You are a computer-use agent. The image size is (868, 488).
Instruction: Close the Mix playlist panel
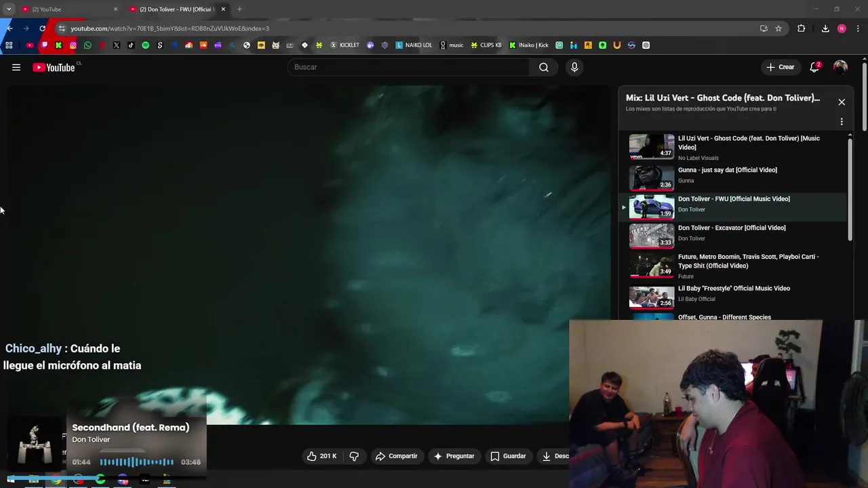coord(842,102)
